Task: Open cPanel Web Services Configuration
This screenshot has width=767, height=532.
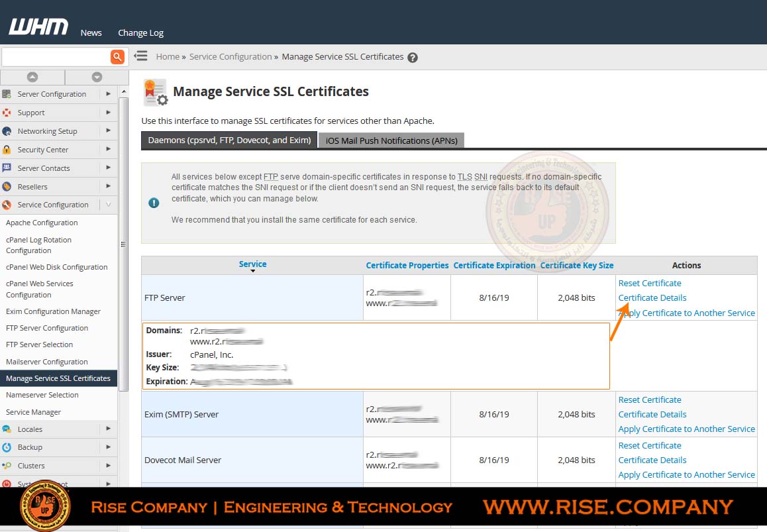Action: click(x=40, y=290)
